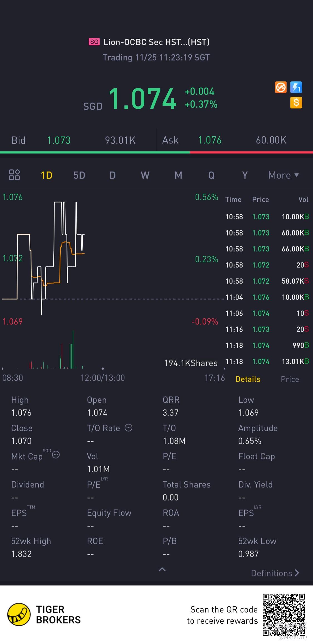Switch to the 5D chart tab
The image size is (313, 644).
79,175
